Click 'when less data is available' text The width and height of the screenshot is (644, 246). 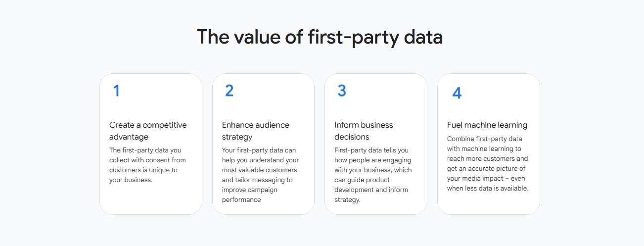click(x=488, y=188)
